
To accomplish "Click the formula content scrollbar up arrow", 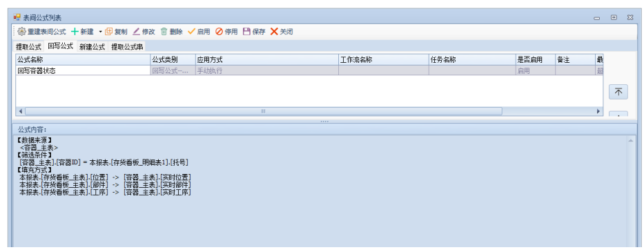I will tap(630, 141).
